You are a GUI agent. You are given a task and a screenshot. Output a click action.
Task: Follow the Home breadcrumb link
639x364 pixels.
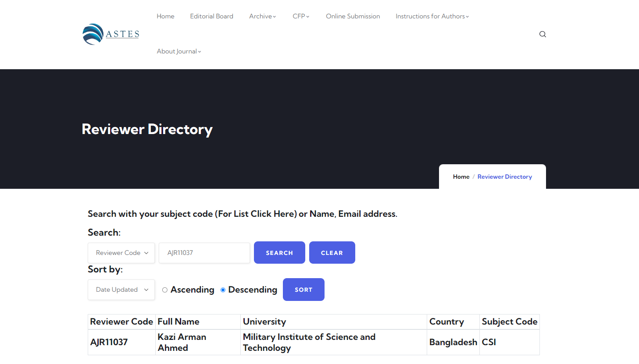tap(461, 177)
